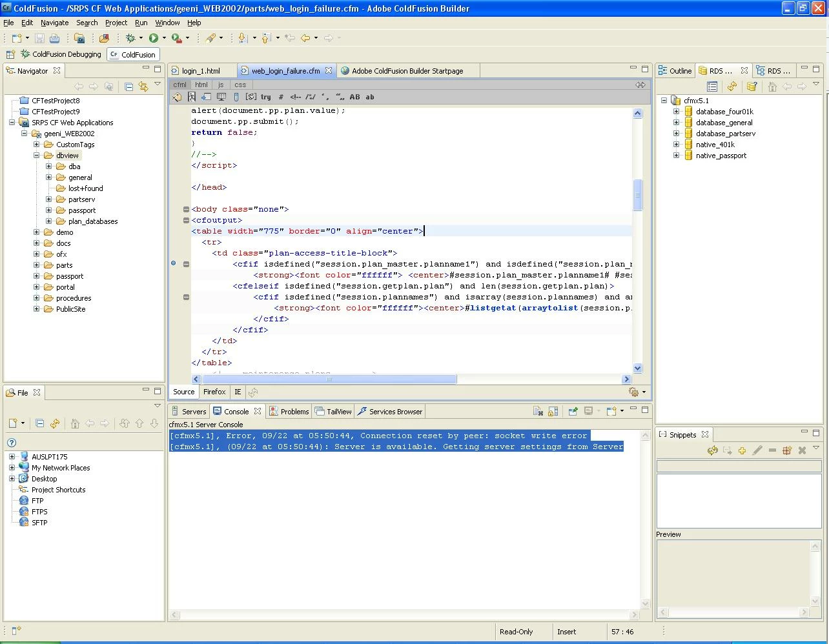Click the Print icon in main toolbar
The height and width of the screenshot is (644, 829).
tap(54, 39)
